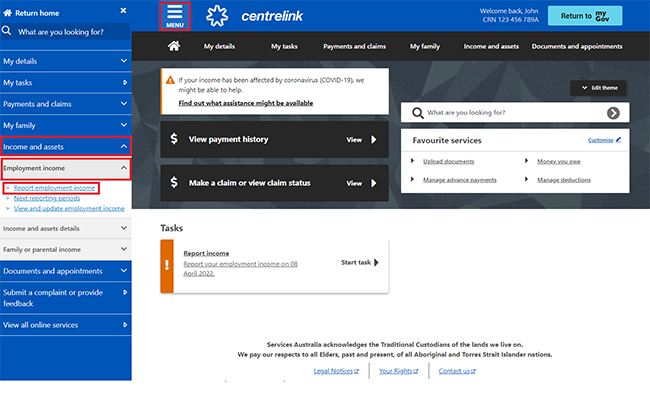The height and width of the screenshot is (395, 650).
Task: Click the home icon in navigation bar
Action: pyautogui.click(x=174, y=46)
